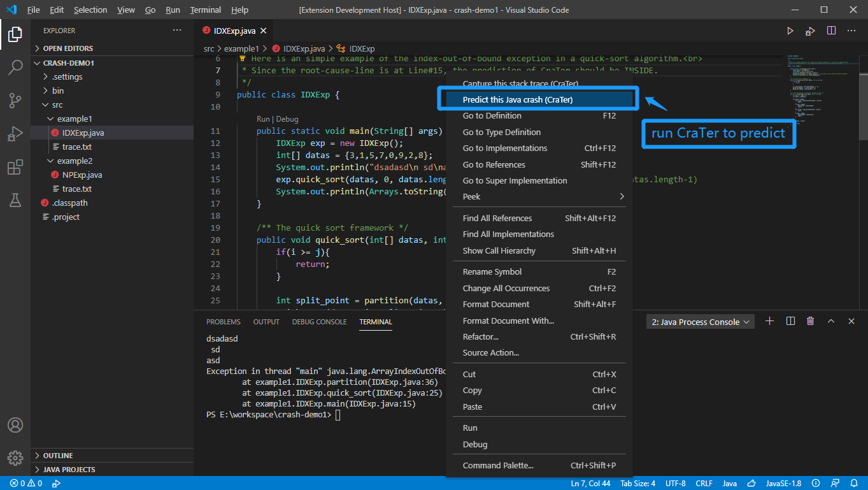Open the Explorer view in activity bar
This screenshot has width=868, height=490.
(15, 34)
